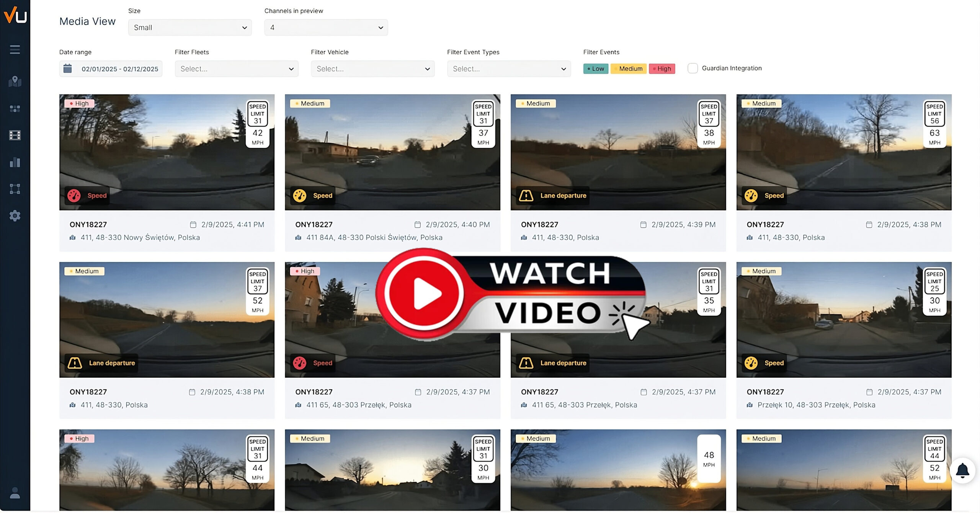Toggle the Low events filter

click(x=596, y=69)
